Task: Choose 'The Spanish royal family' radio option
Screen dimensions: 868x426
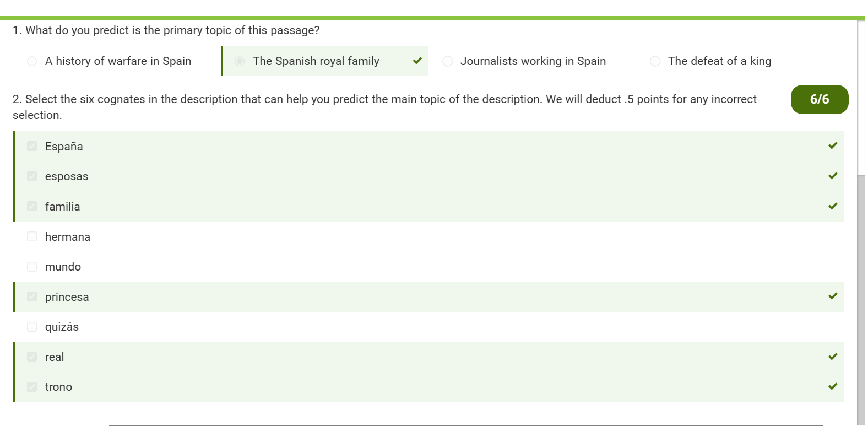Action: (x=240, y=61)
